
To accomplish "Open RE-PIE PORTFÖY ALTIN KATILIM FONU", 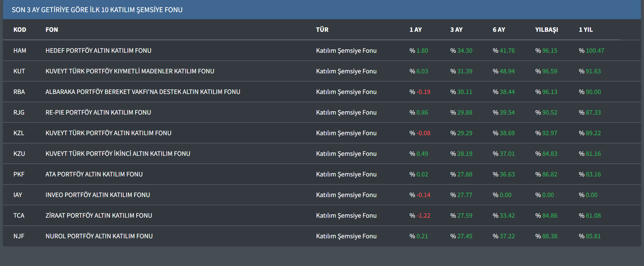I will pyautogui.click(x=98, y=113).
